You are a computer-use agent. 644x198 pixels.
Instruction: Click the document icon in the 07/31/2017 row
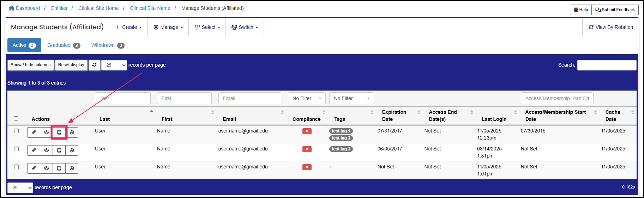pyautogui.click(x=59, y=132)
